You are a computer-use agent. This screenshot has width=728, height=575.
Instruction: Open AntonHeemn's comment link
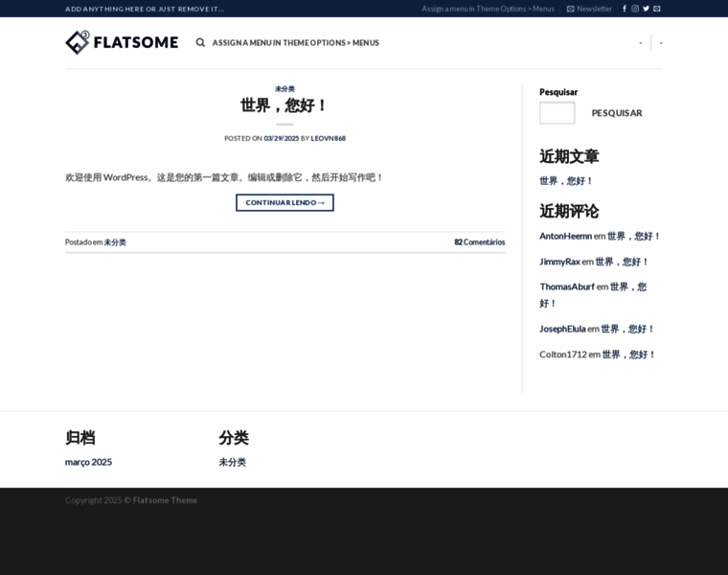click(565, 236)
